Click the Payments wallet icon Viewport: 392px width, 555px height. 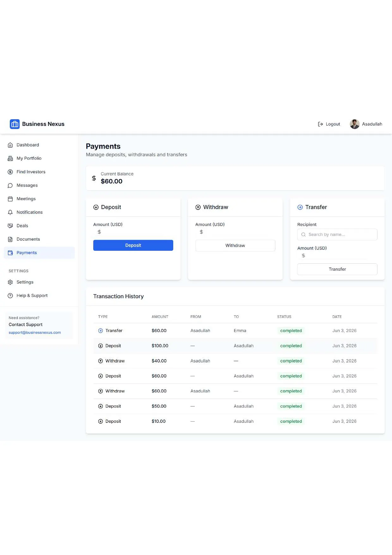pyautogui.click(x=10, y=253)
